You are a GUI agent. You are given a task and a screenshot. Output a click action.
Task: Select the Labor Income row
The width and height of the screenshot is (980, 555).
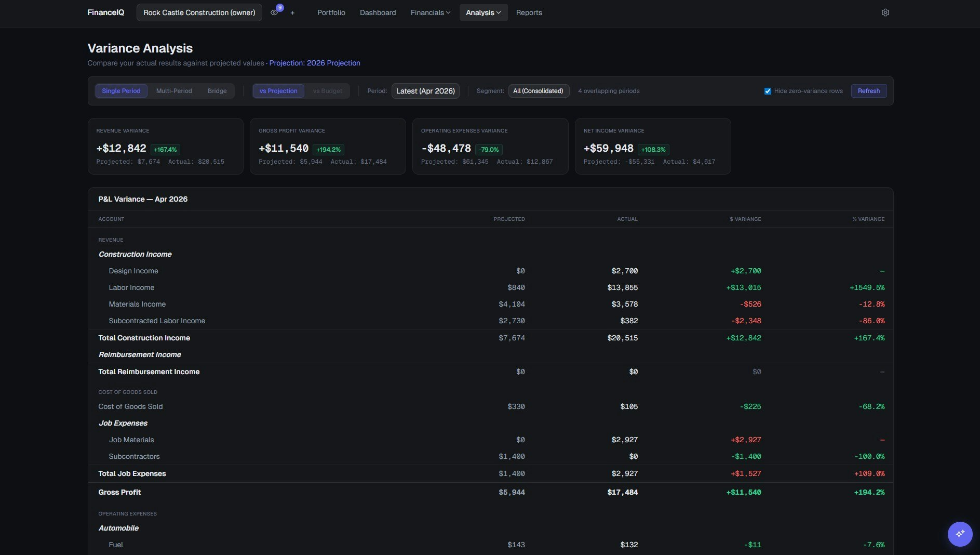(131, 287)
